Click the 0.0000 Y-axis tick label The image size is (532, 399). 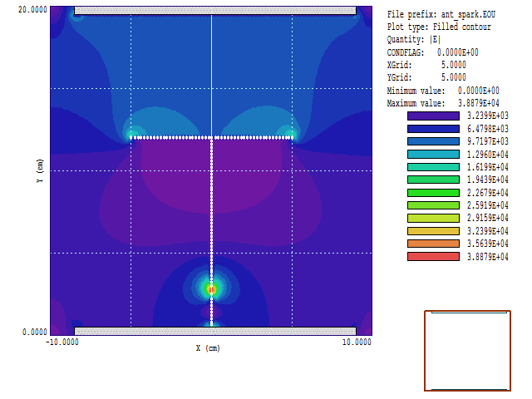(35, 332)
